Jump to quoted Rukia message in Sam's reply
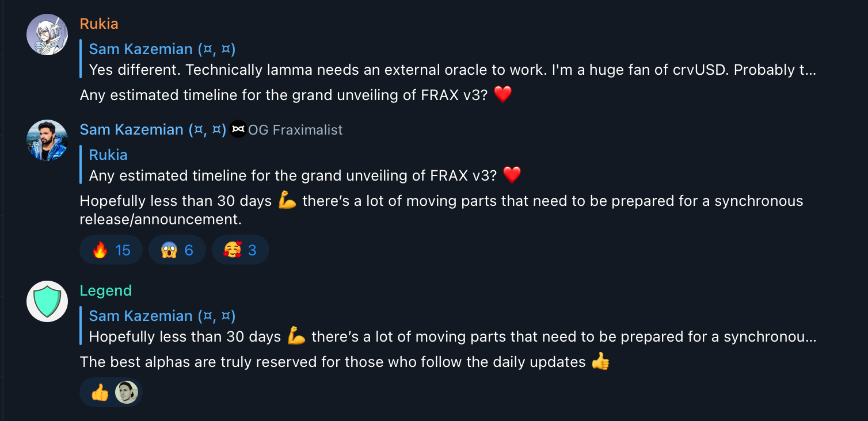The width and height of the screenshot is (868, 421). click(299, 166)
